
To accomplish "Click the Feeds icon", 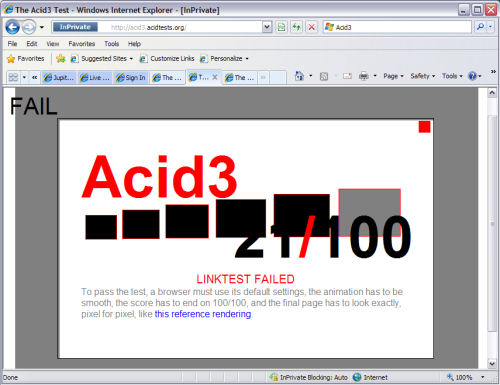I will (x=324, y=76).
